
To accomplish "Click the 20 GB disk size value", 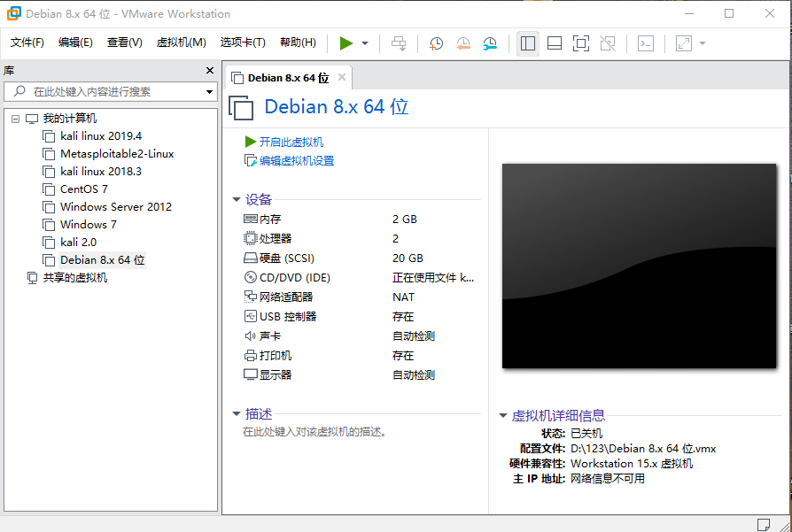I will (408, 258).
